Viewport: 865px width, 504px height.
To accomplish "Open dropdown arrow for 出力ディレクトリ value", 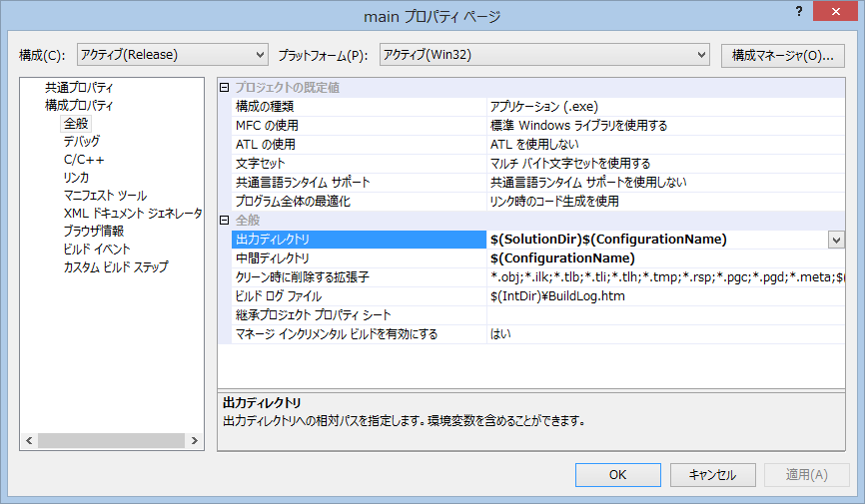I will [836, 240].
